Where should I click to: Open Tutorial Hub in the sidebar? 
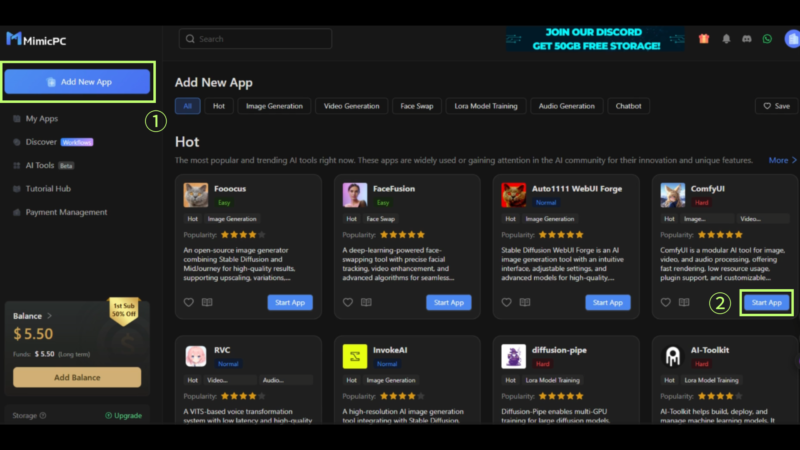[42, 189]
